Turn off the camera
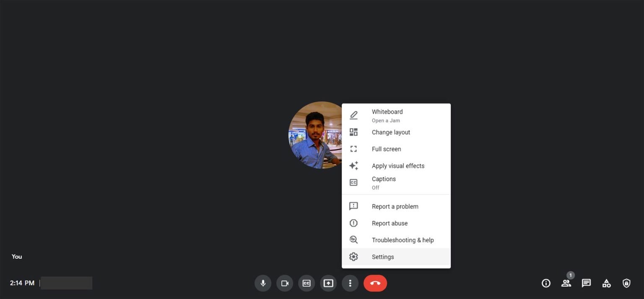 (x=285, y=283)
